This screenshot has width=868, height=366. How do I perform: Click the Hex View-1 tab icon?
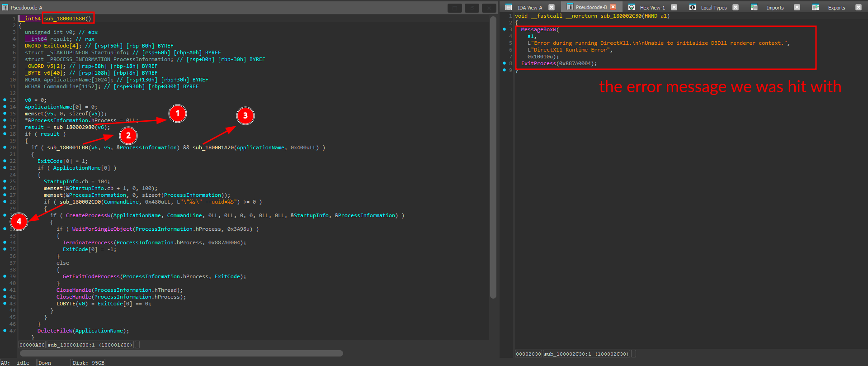pyautogui.click(x=632, y=7)
